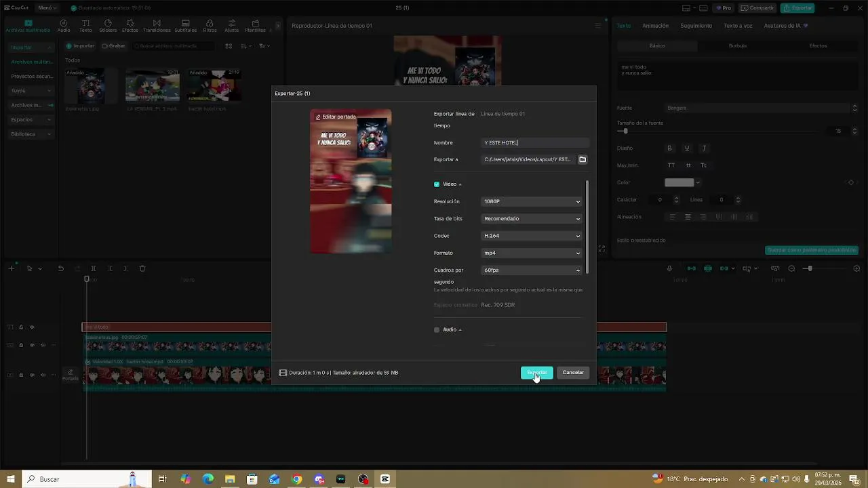Open the Efectos tool icon
This screenshot has height=488, width=868.
point(130,26)
